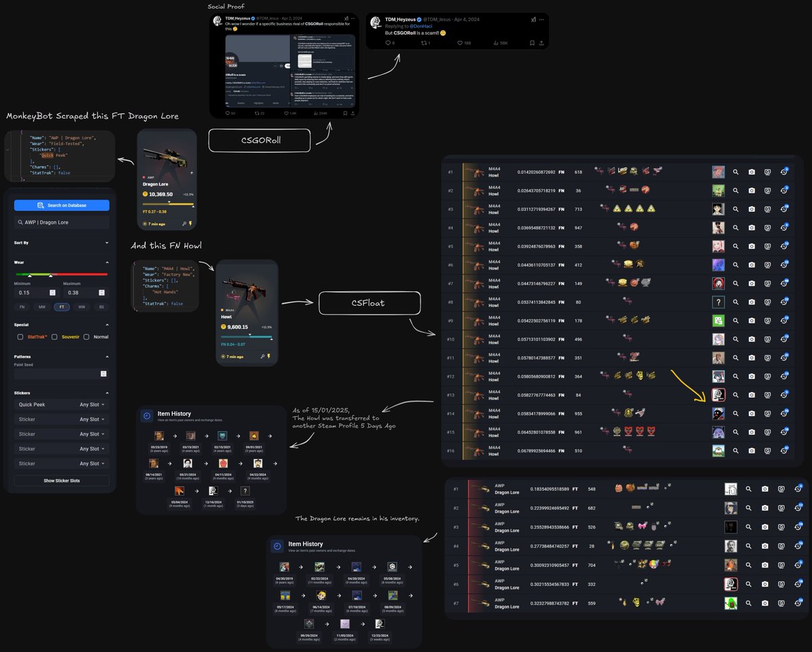Enable the Normal checkbox
This screenshot has height=652, width=812.
click(87, 337)
